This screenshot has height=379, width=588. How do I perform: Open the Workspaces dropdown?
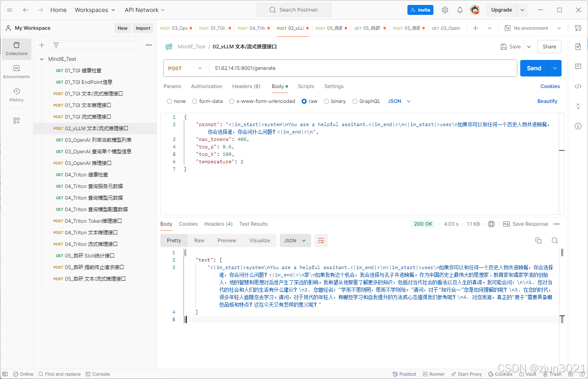(95, 10)
